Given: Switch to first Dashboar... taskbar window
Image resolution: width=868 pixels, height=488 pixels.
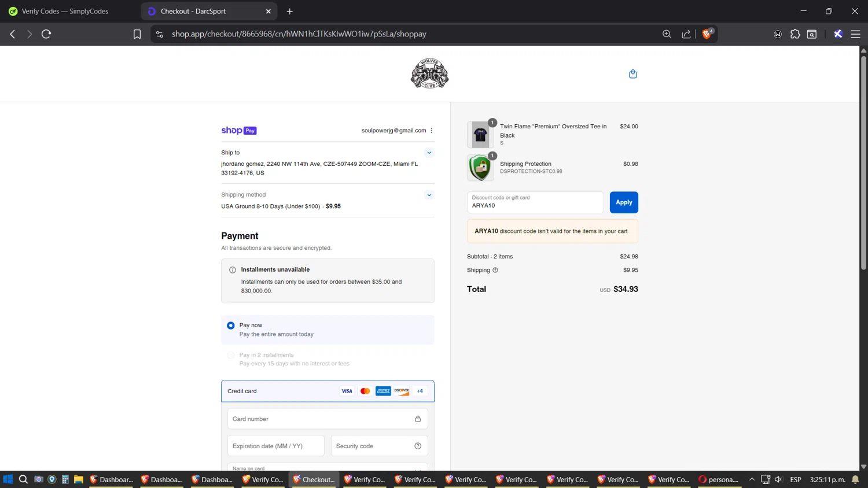Looking at the screenshot, I should tap(112, 479).
